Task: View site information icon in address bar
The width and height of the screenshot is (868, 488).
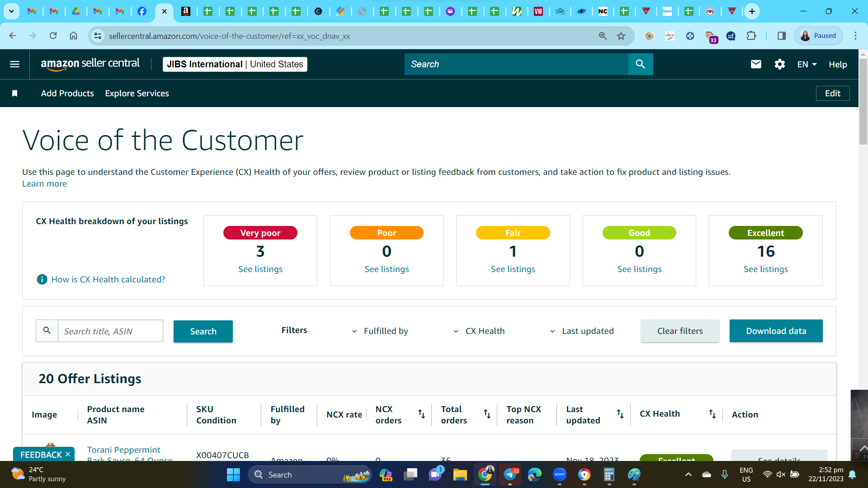Action: (98, 36)
